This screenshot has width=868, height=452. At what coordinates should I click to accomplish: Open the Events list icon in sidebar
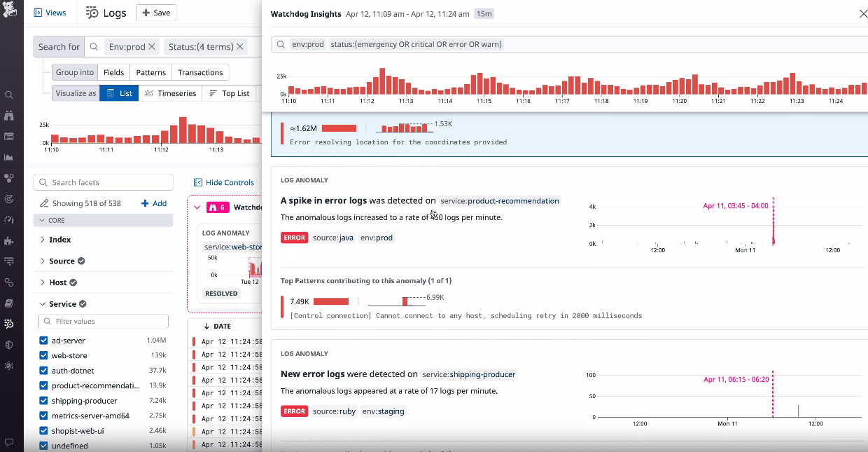pos(9,137)
